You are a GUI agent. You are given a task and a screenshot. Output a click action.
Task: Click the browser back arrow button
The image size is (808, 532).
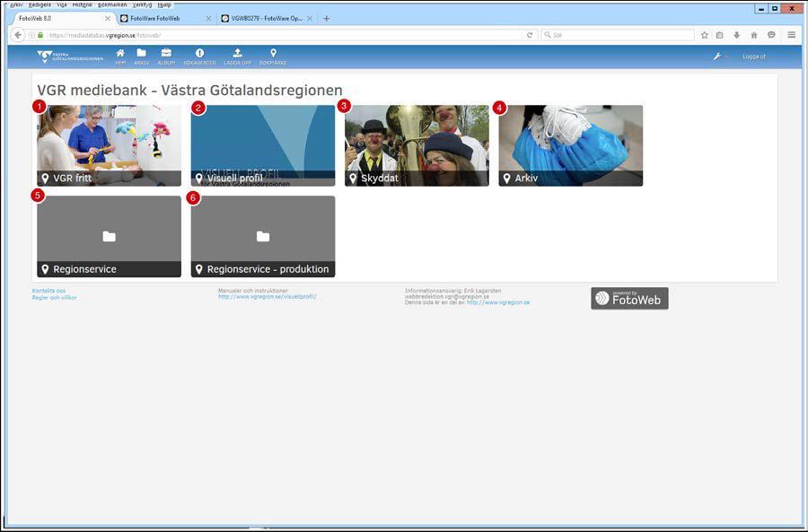pos(18,35)
